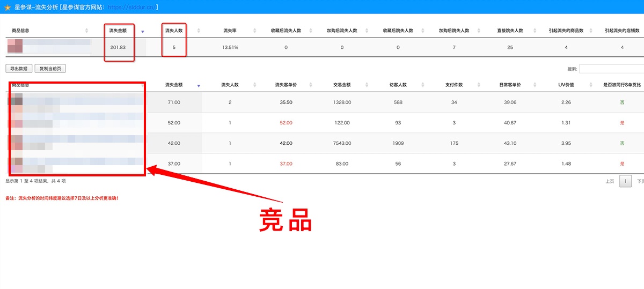Select the 588 visitor count cell
Viewport: 644px width, 289px height.
pyautogui.click(x=398, y=102)
